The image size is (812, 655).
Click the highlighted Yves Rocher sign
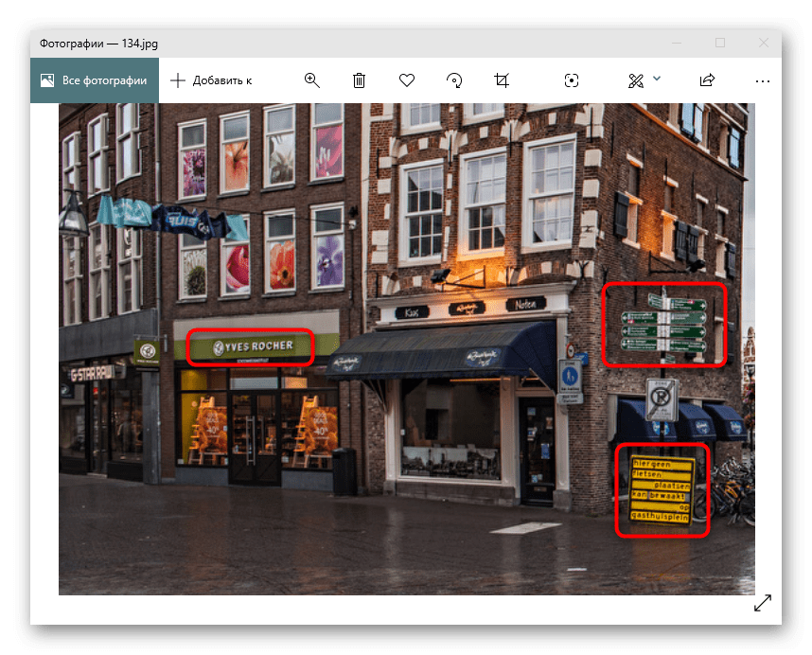point(251,346)
